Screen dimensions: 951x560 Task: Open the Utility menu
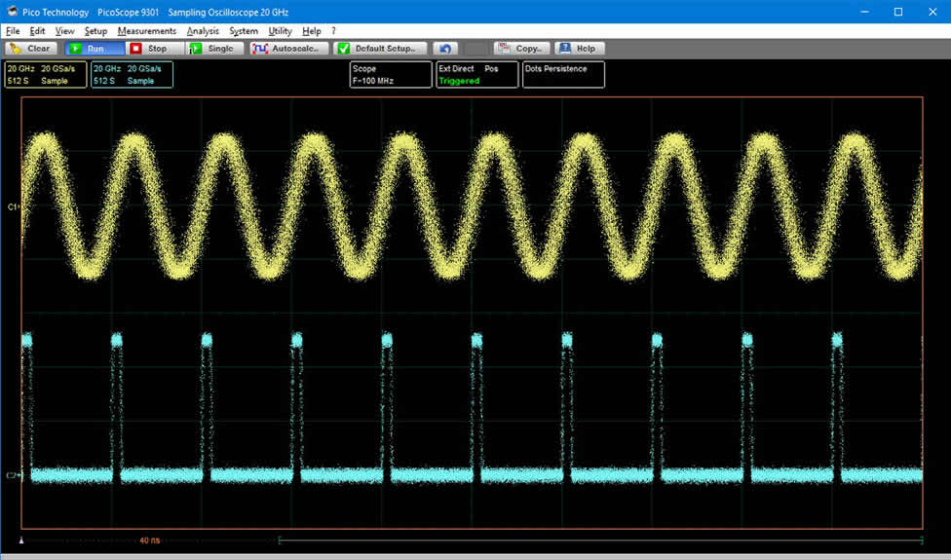click(x=281, y=31)
